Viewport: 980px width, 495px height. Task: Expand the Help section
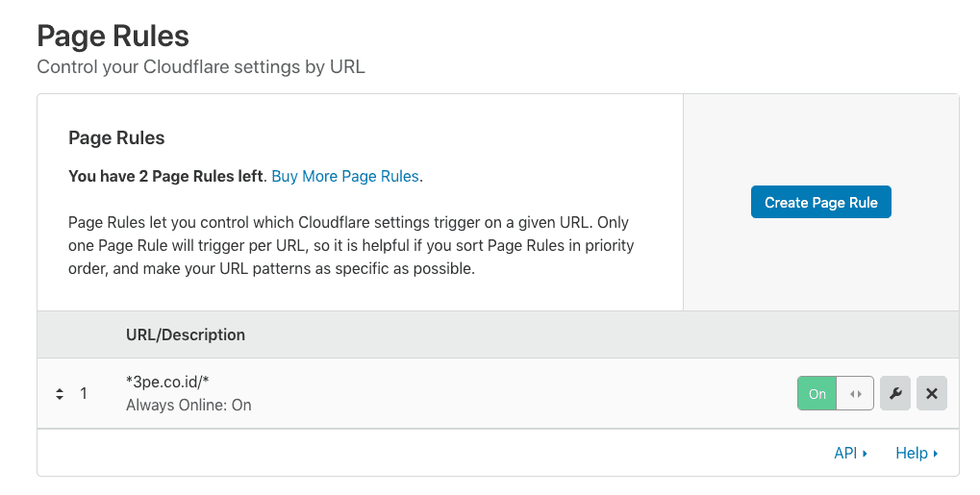point(911,453)
